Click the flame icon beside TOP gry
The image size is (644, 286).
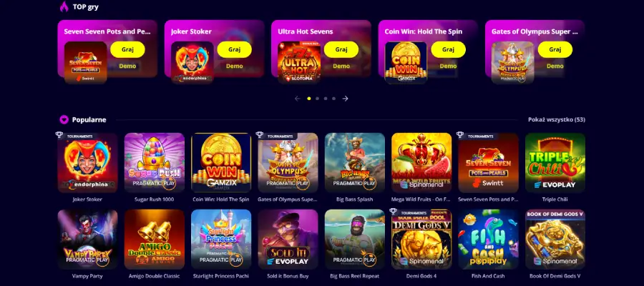pyautogui.click(x=64, y=6)
